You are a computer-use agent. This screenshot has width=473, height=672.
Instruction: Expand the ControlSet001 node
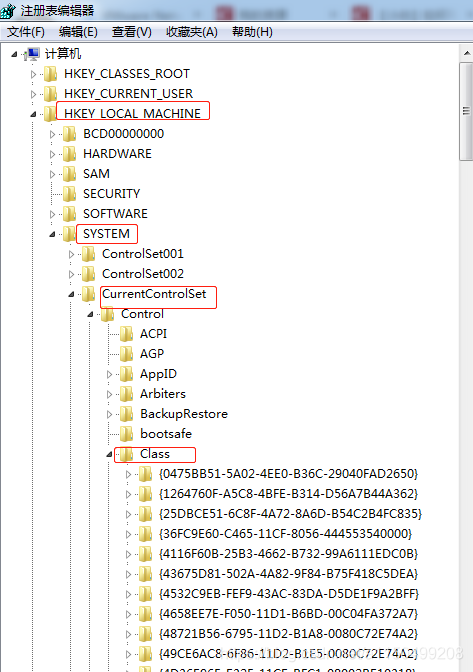[71, 254]
